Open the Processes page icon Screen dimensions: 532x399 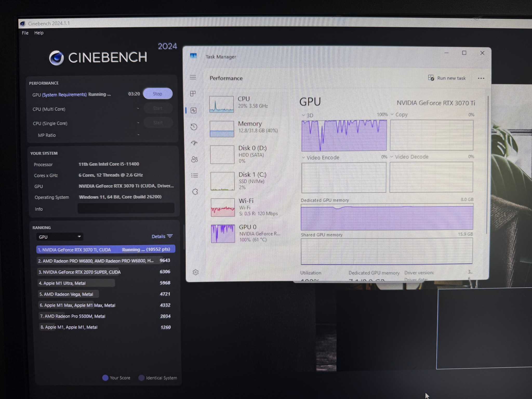point(193,94)
